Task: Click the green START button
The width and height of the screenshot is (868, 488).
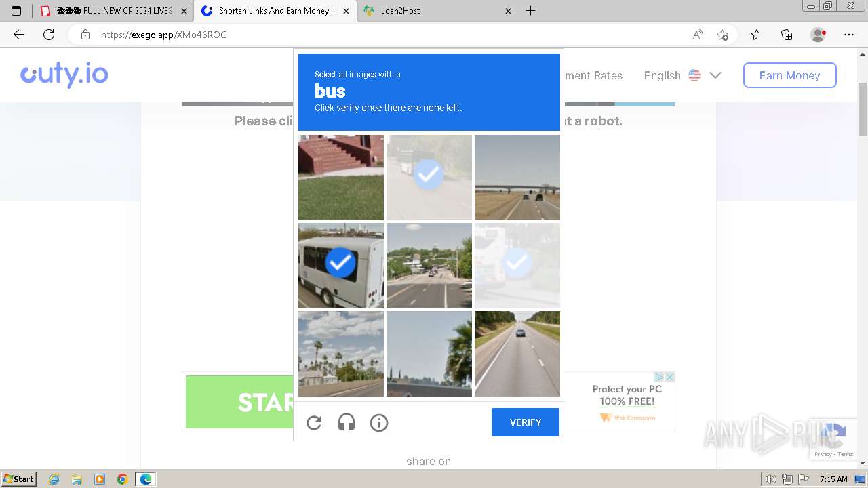Action: point(239,402)
